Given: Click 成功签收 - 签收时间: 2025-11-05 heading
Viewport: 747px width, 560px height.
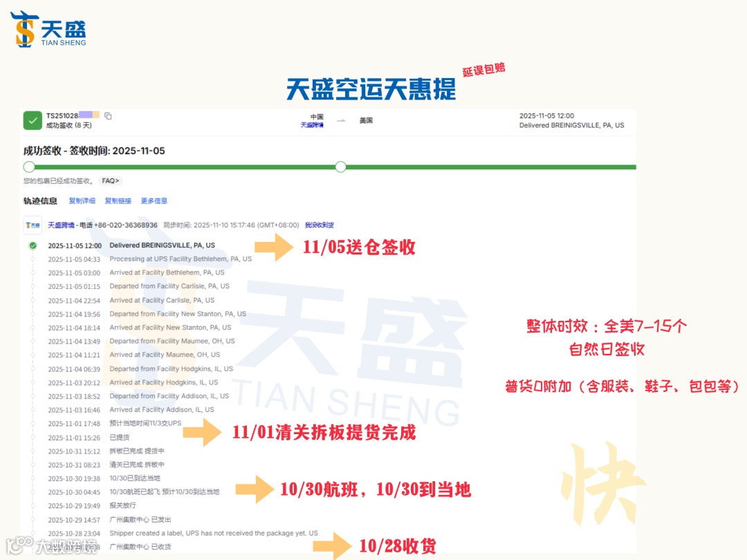Looking at the screenshot, I should pyautogui.click(x=94, y=151).
